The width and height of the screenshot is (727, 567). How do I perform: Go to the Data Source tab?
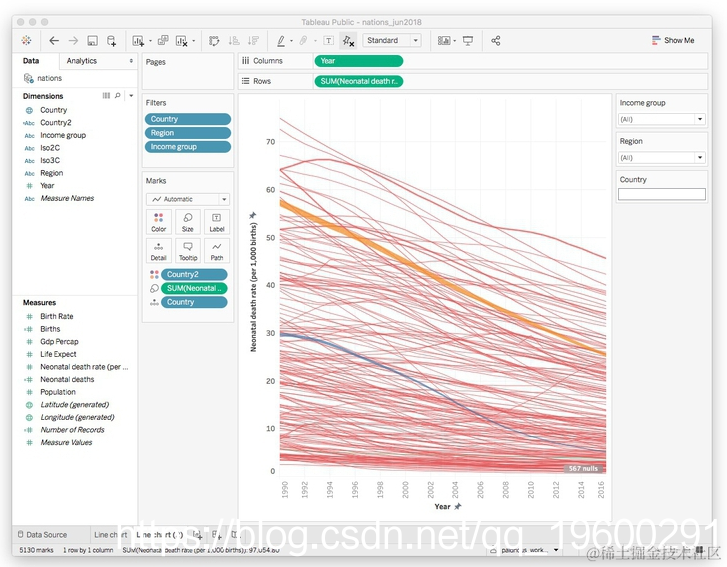coord(42,535)
